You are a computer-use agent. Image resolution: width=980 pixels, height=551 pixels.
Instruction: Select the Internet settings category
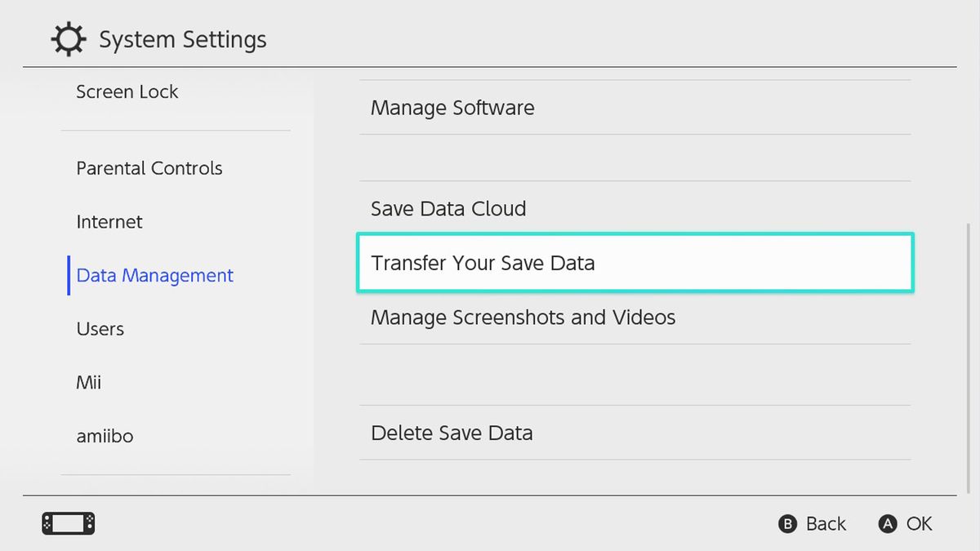coord(109,221)
